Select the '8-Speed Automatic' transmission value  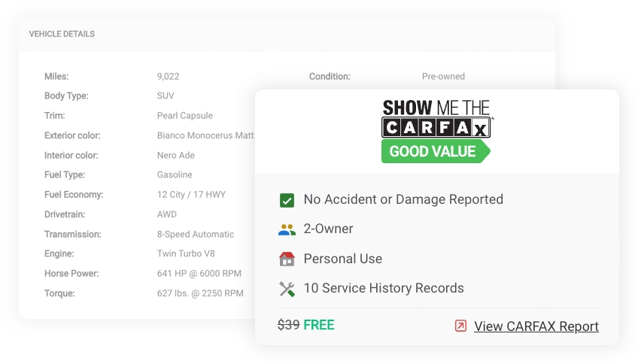click(196, 234)
